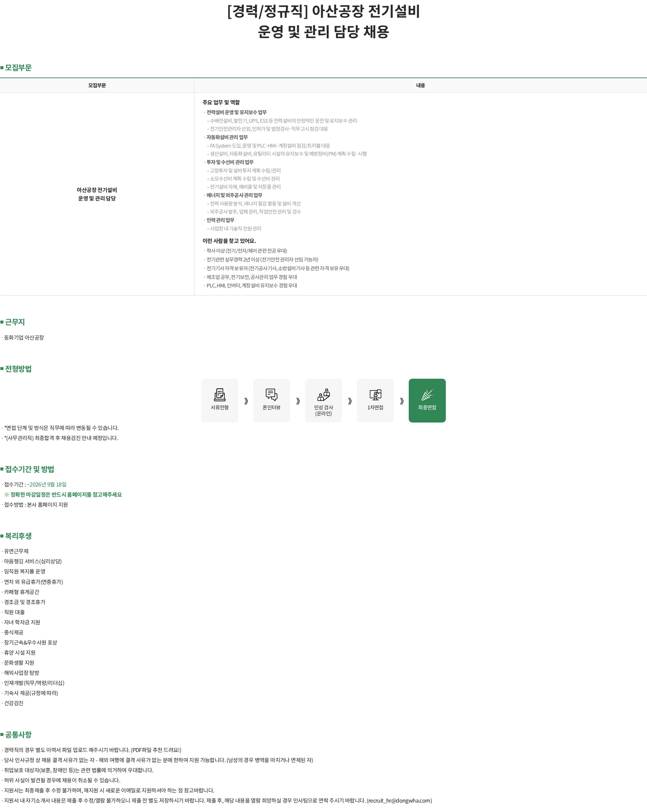647x812 pixels.
Task: Click the 접수방법 : 본사 홈페이지 지원 line
Action: click(x=35, y=505)
